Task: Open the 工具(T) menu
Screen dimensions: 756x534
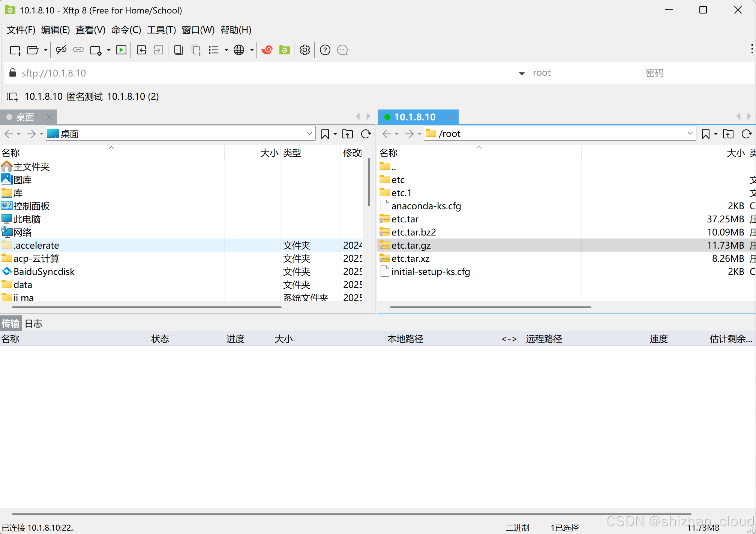Action: (x=161, y=30)
